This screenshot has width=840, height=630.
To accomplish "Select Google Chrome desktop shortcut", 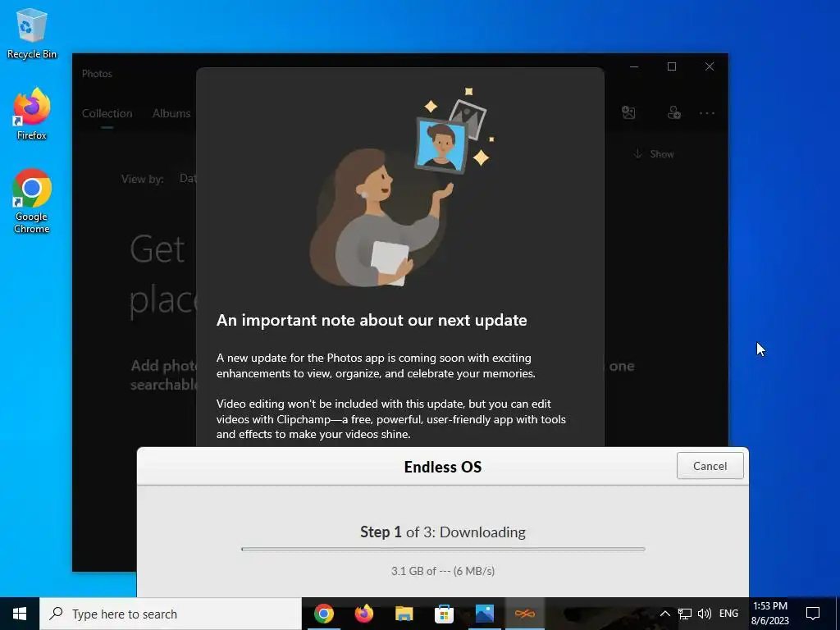I will 32,202.
